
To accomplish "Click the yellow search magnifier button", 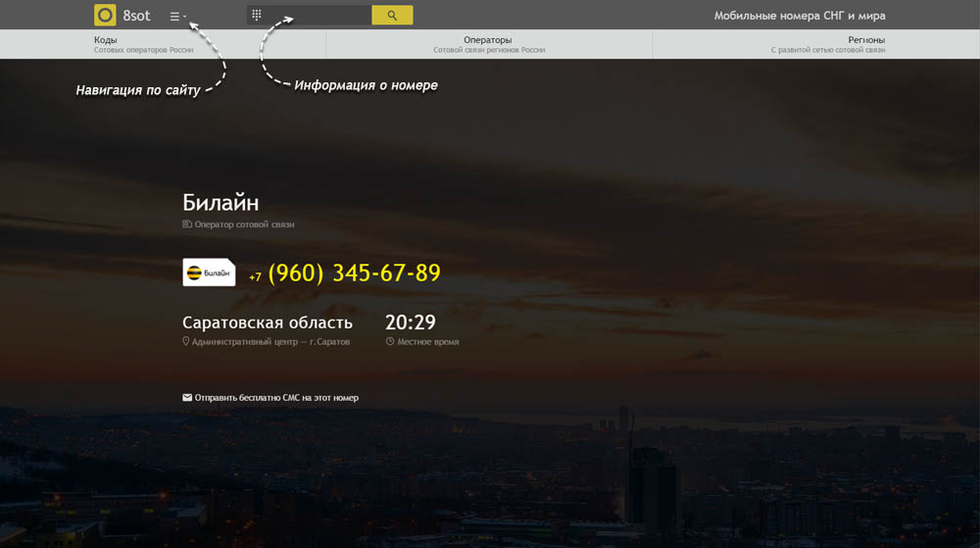I will [392, 15].
